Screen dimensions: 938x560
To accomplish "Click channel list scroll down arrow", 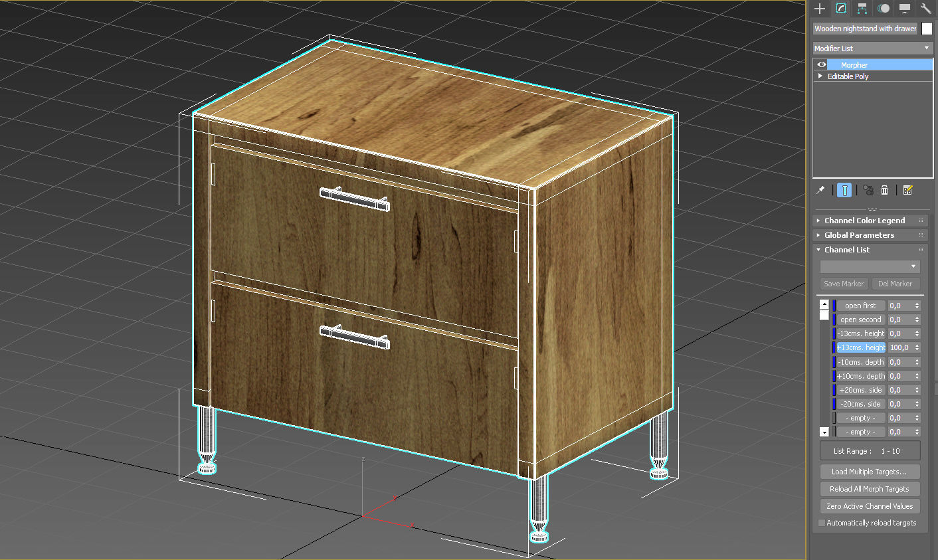I will click(x=824, y=432).
